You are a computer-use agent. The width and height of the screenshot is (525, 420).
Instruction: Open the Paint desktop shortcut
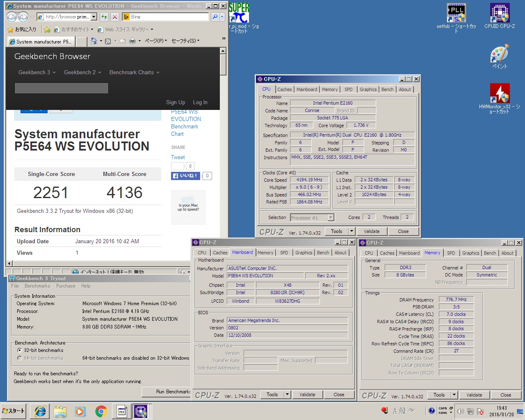[500, 54]
